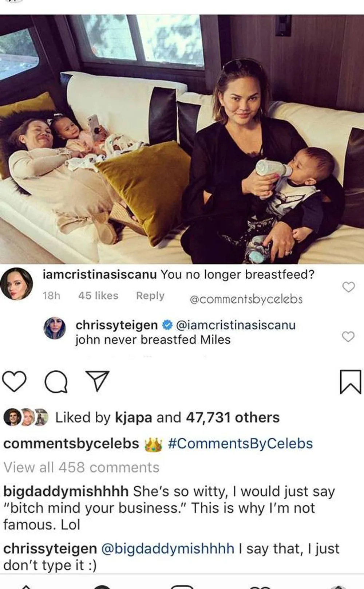Tap the blue @bigdaddymishhhh mention
This screenshot has height=589, width=364.
click(x=167, y=549)
